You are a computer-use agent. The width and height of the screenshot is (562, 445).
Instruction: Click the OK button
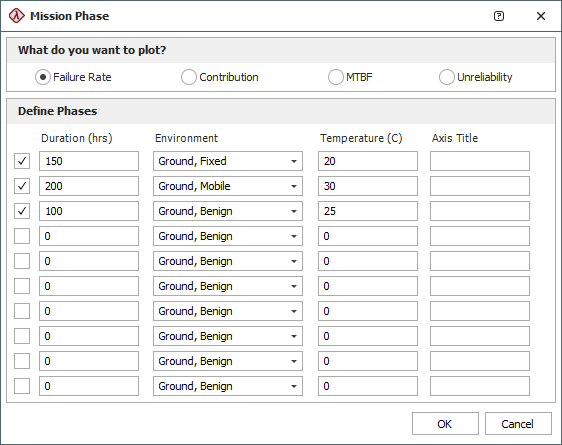tap(445, 424)
